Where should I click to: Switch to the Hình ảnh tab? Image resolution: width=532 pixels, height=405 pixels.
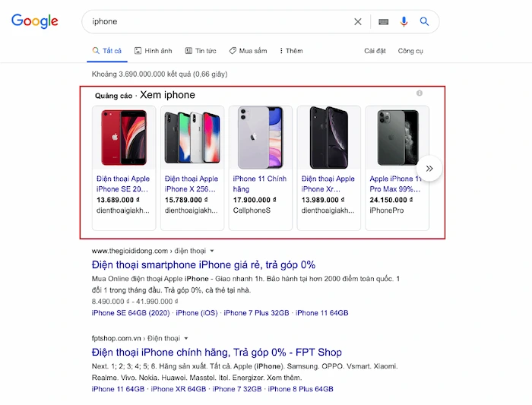tap(154, 51)
